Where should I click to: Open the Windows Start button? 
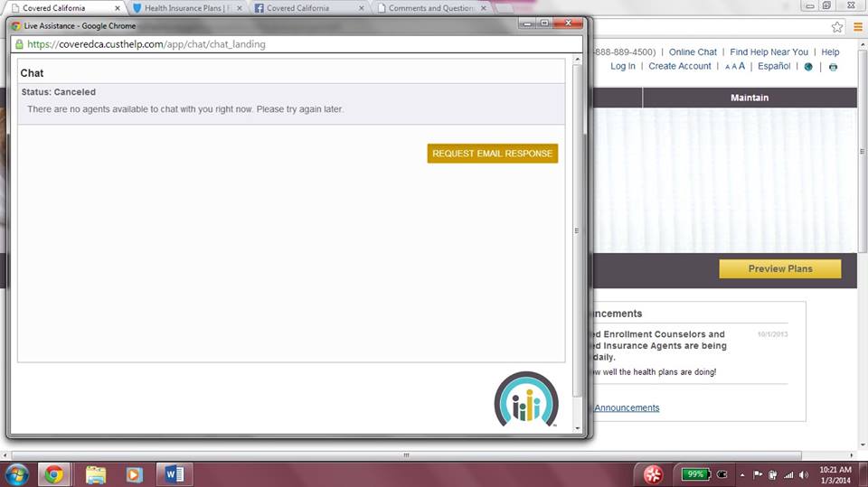tap(16, 475)
